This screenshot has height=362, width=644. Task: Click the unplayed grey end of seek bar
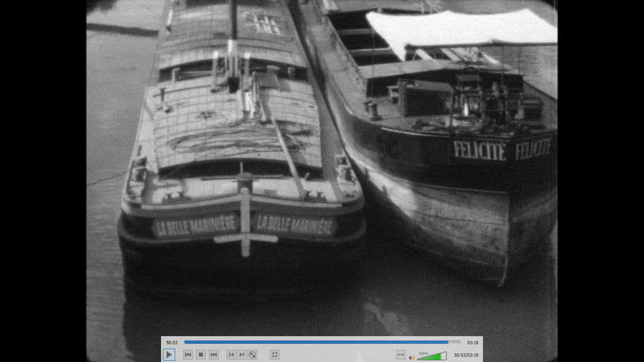click(x=455, y=343)
